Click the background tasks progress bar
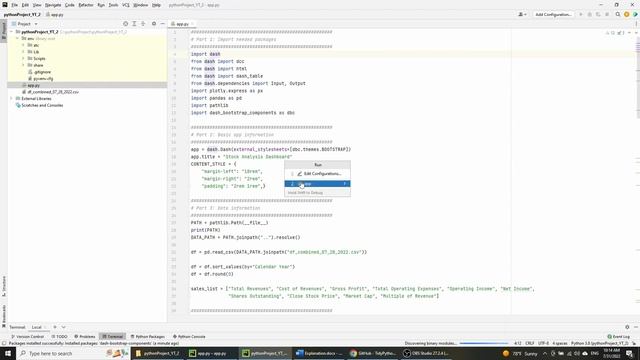 [x=484, y=343]
